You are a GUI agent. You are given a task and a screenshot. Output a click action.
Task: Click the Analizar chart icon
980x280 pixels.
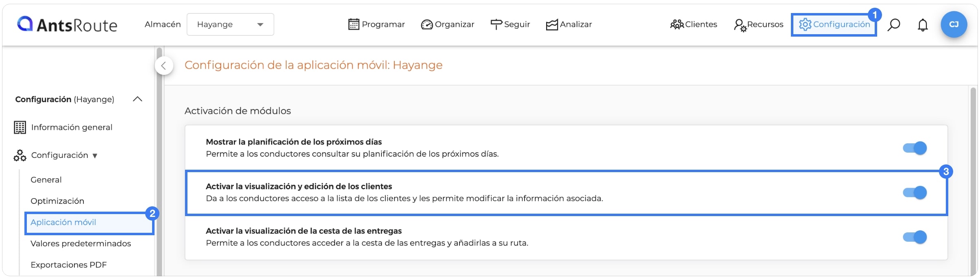click(552, 24)
